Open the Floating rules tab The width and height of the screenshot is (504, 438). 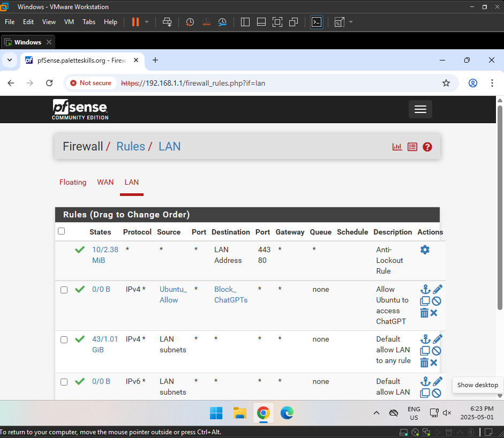tap(73, 182)
